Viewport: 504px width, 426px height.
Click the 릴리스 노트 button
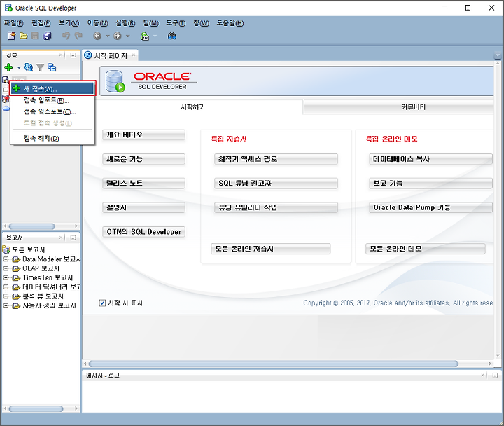coord(143,183)
